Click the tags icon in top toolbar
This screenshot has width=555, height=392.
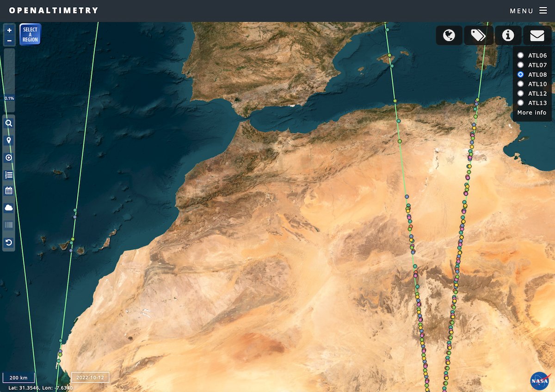pos(478,35)
